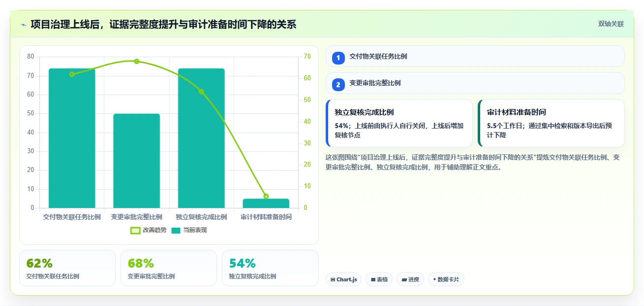Click the lightning icon beside the title
The image size is (644, 306).
24,25
